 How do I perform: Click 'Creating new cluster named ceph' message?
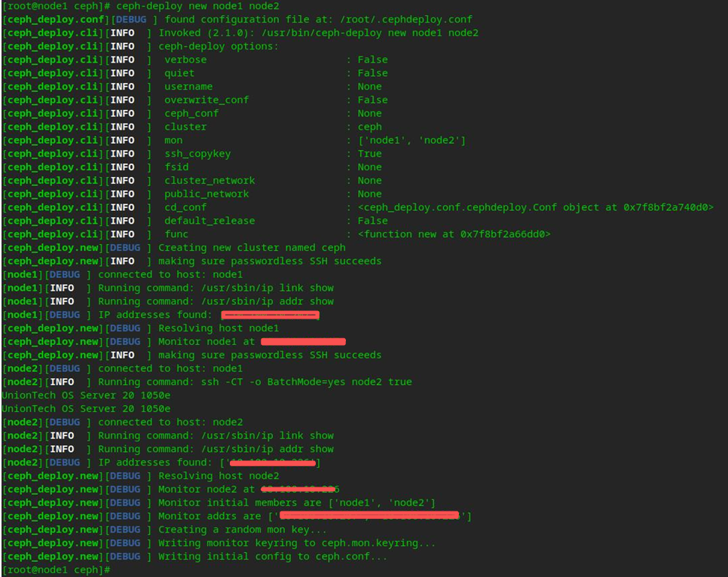click(x=252, y=249)
